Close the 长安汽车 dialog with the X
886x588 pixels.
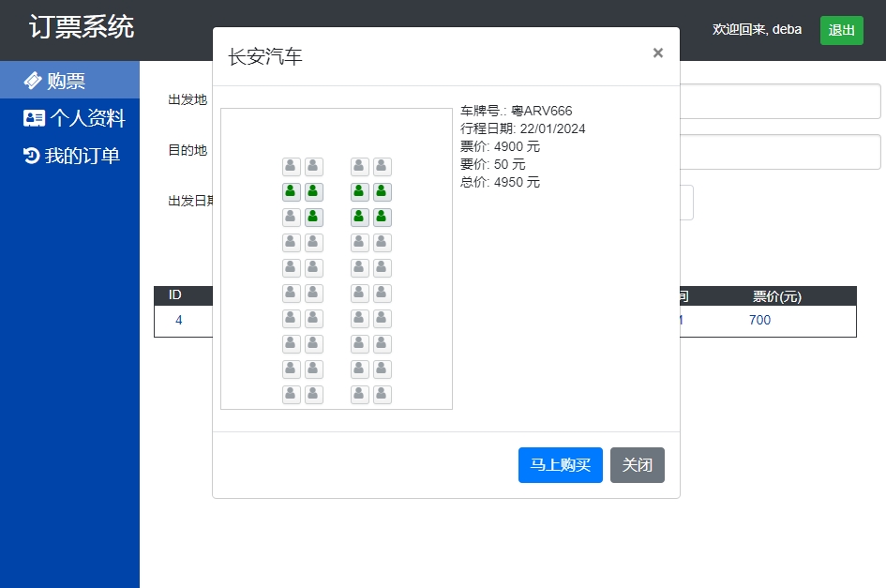click(x=658, y=53)
